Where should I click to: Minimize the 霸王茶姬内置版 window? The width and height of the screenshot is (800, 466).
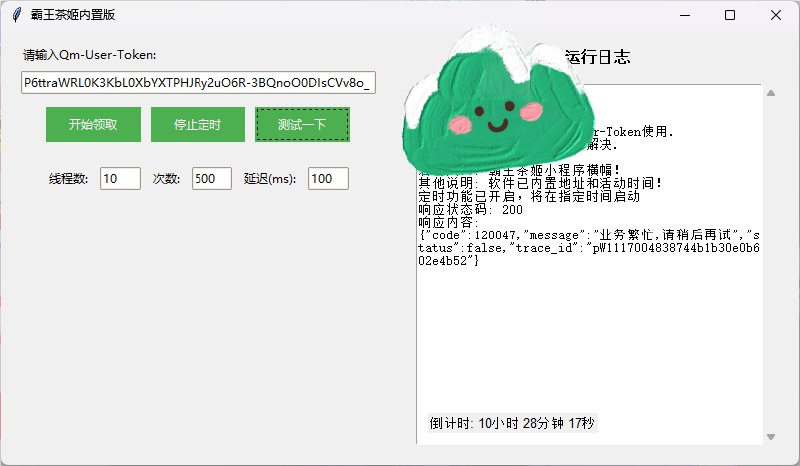click(x=684, y=15)
